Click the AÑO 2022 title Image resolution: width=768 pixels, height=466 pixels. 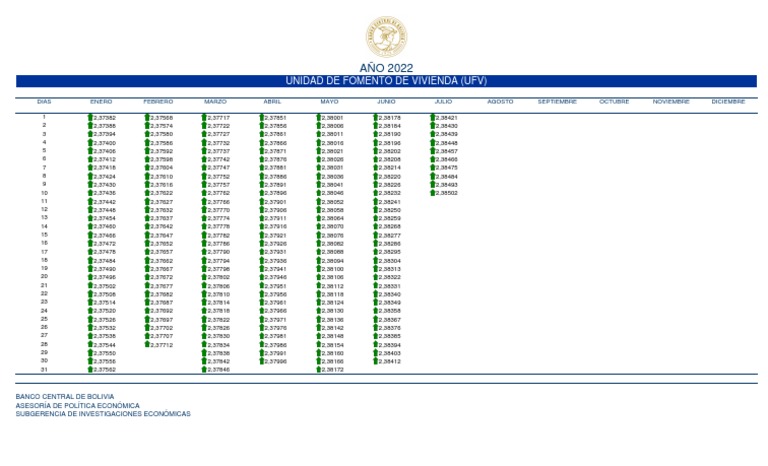386,68
